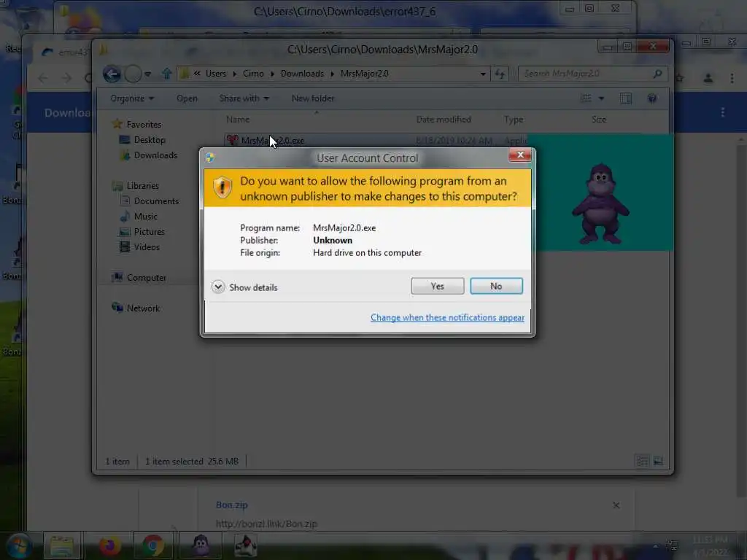
Task: Sort by the Size column header
Action: click(599, 120)
